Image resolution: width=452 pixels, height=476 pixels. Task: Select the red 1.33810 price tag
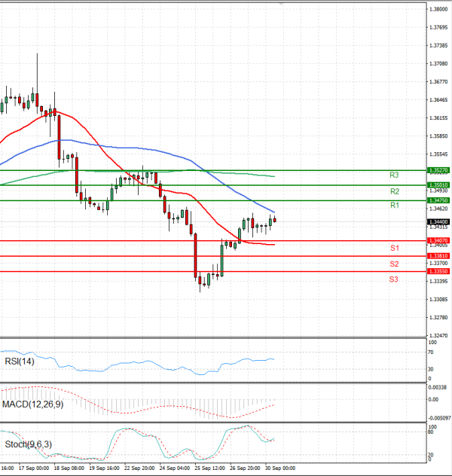pyautogui.click(x=438, y=256)
